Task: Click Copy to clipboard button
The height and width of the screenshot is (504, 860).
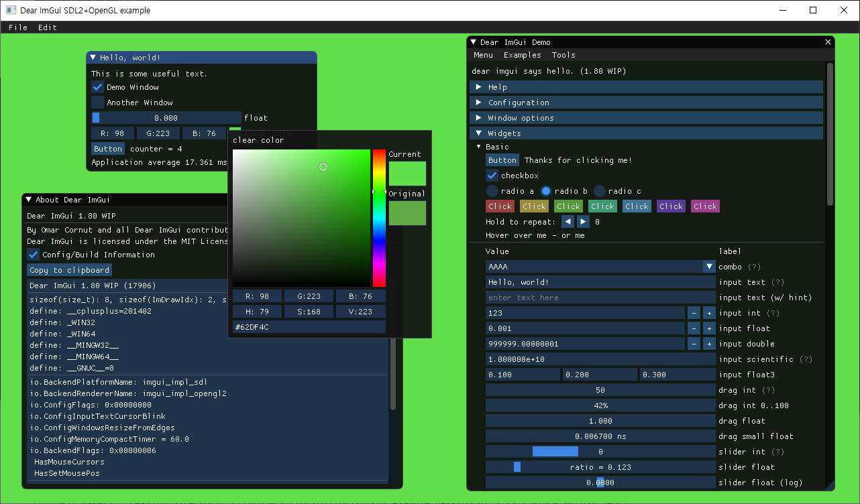Action: click(x=69, y=270)
